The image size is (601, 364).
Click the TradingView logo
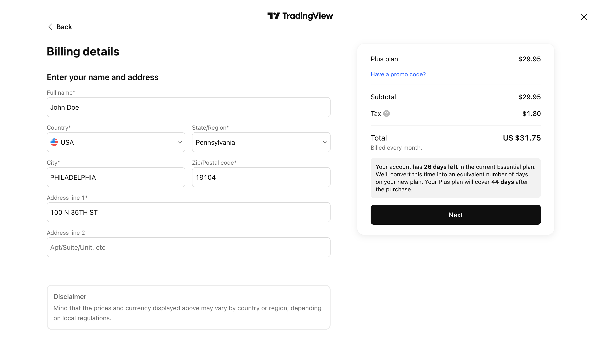(300, 16)
